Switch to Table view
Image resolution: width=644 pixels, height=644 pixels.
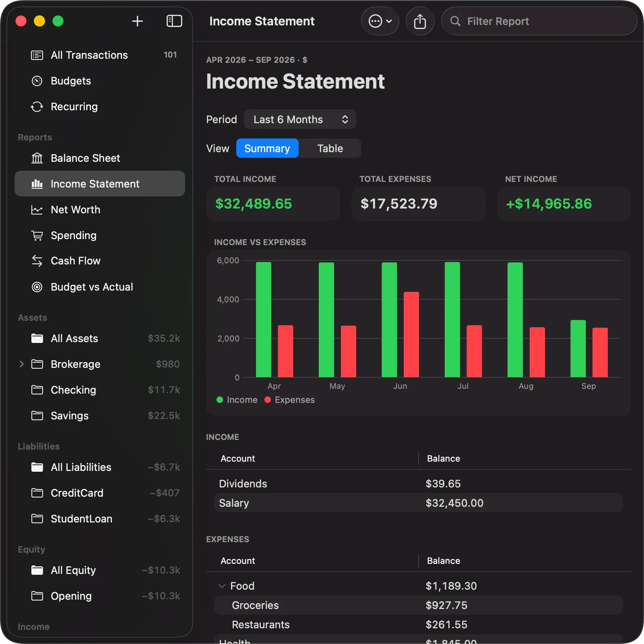(330, 149)
